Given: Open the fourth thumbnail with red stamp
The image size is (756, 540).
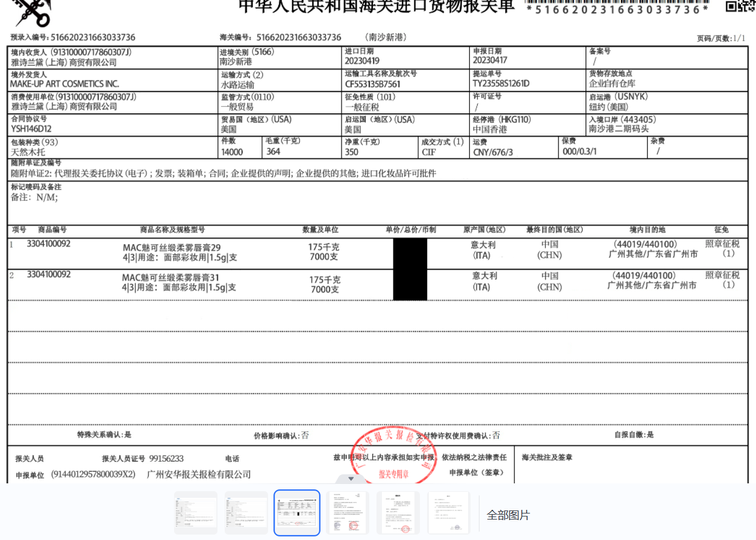Looking at the screenshot, I should coord(348,513).
